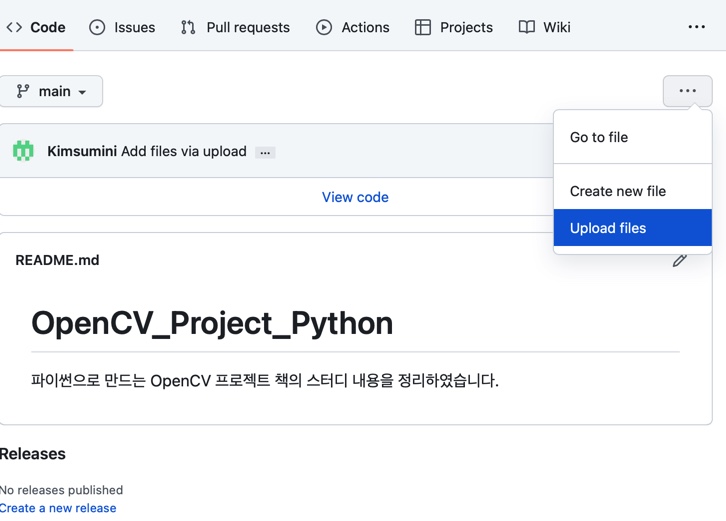Open the Issues tab
Image resolution: width=726 pixels, height=521 pixels.
point(122,27)
